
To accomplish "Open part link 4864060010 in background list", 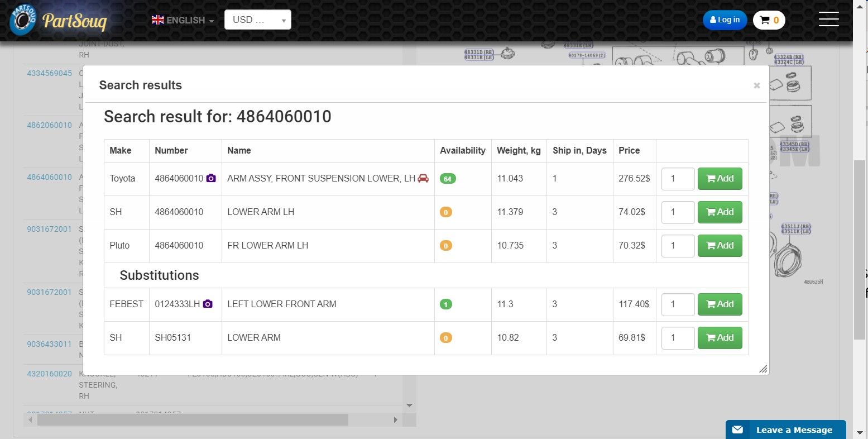I will [49, 177].
